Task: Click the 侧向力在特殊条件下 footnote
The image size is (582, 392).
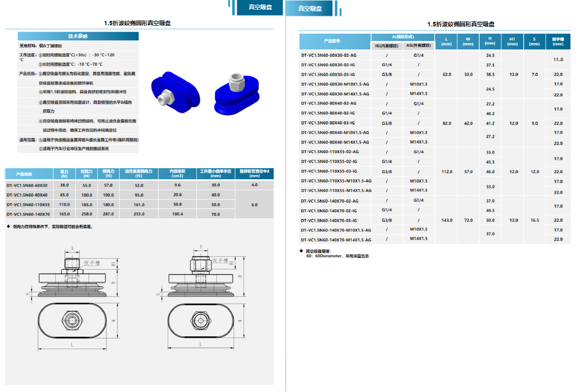Action: 53,227
